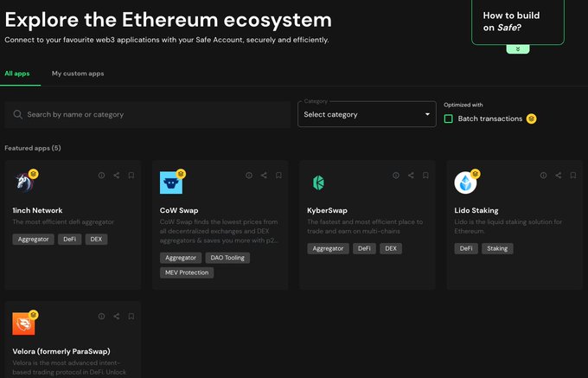Click batch badge beside Batch transactions label

coord(531,119)
